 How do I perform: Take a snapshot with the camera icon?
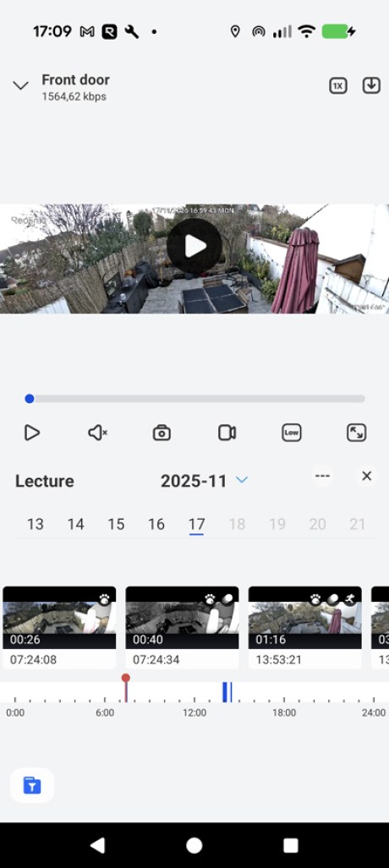pos(162,433)
